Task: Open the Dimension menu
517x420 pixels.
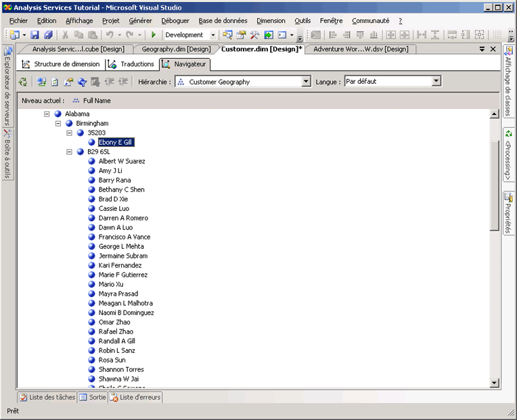Action: point(271,21)
